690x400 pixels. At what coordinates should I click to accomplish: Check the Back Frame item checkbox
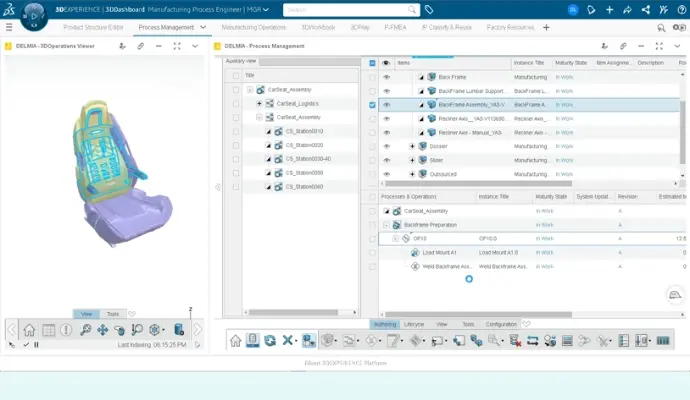[372, 77]
